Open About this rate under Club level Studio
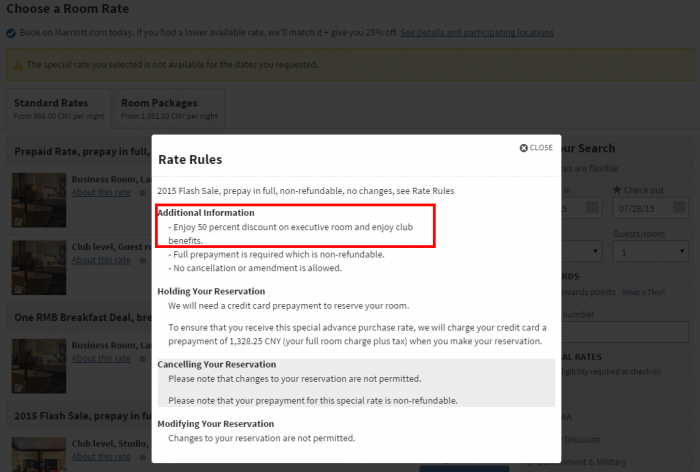The width and height of the screenshot is (700, 472). pyautogui.click(x=101, y=457)
